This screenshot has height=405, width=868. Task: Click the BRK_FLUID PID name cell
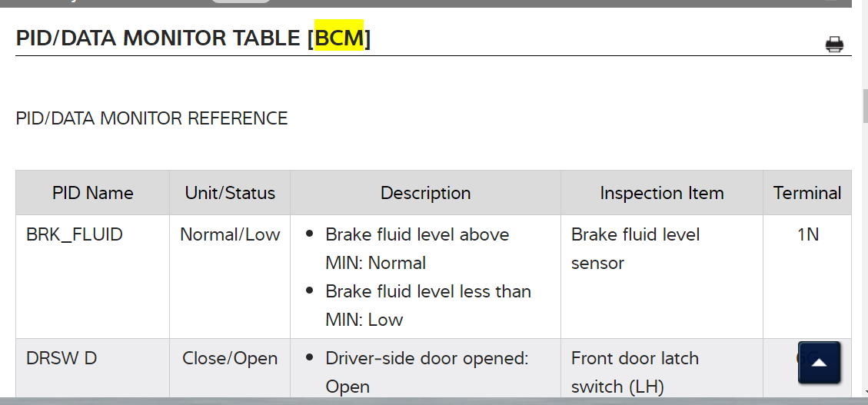(x=75, y=234)
